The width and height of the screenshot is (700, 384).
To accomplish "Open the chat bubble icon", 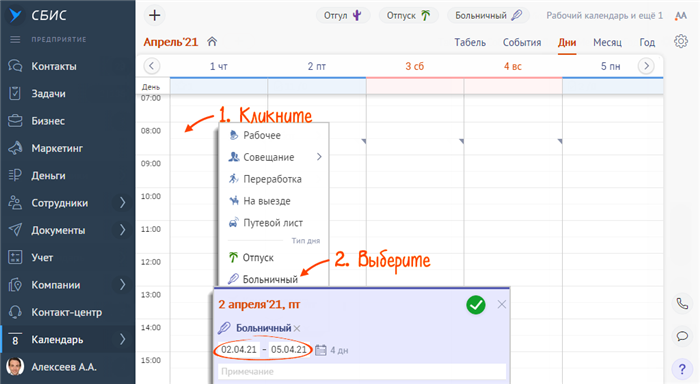I will click(x=682, y=336).
